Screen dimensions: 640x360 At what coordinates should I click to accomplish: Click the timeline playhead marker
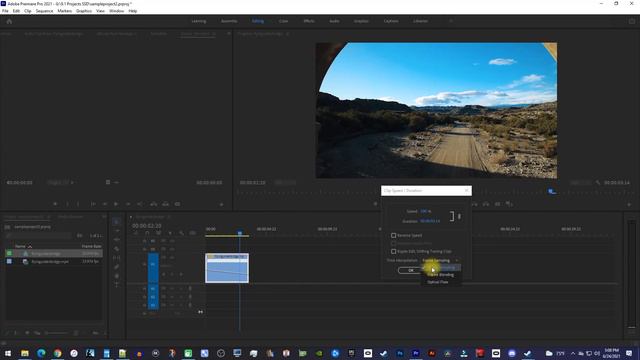pyautogui.click(x=240, y=233)
